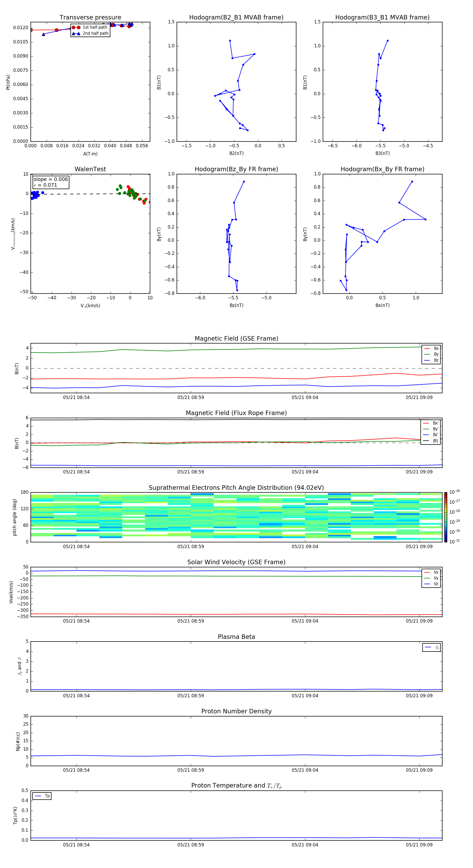
Task: Click 'Solar Wind Velocity (GSE Frame)' title
Action: pyautogui.click(x=236, y=562)
